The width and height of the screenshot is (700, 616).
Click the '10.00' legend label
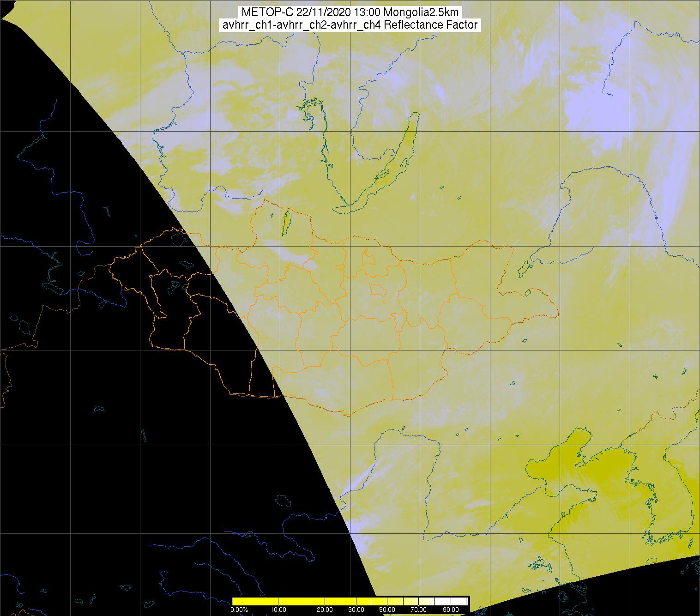point(278,610)
